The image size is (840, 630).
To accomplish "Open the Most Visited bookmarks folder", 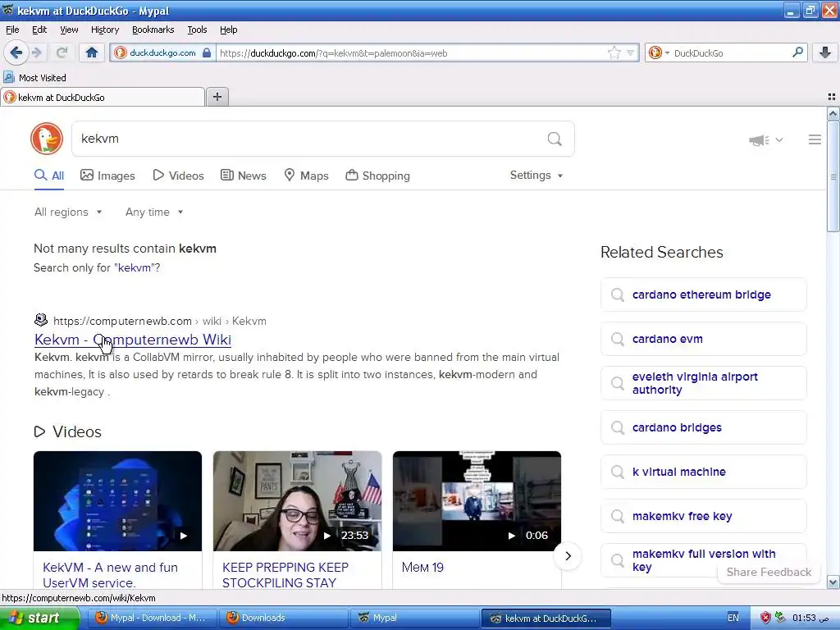I will click(x=35, y=78).
